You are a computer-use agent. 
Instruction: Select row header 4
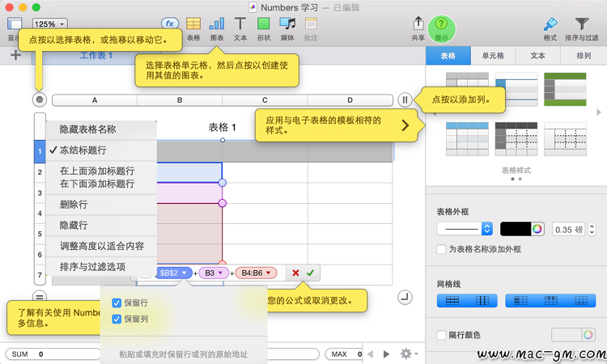coord(40,214)
